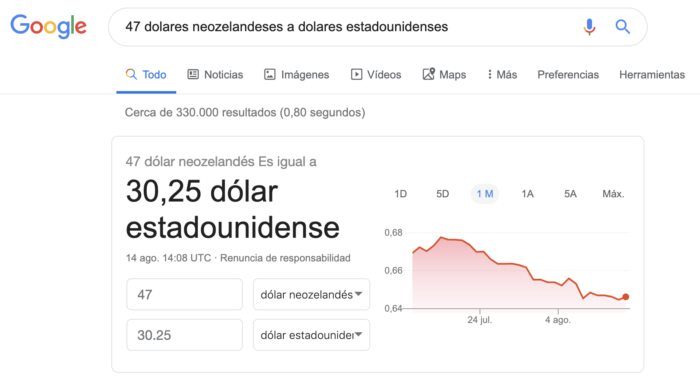Select the 5D chart range
Screen dimensions: 700x382
pyautogui.click(x=442, y=194)
